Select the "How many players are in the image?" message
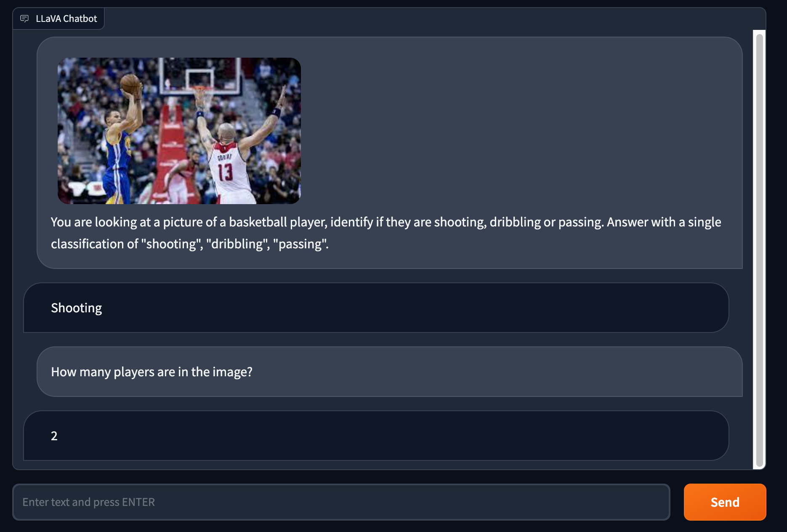This screenshot has width=787, height=532. click(390, 372)
